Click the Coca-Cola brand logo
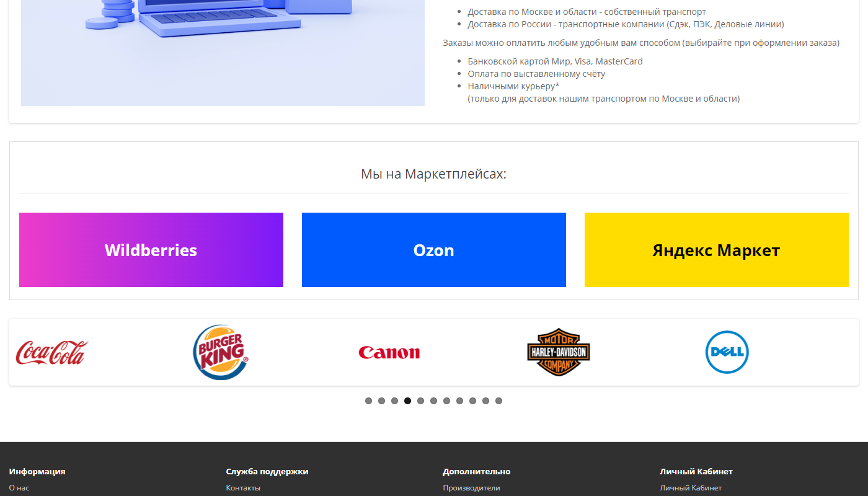 click(x=52, y=352)
